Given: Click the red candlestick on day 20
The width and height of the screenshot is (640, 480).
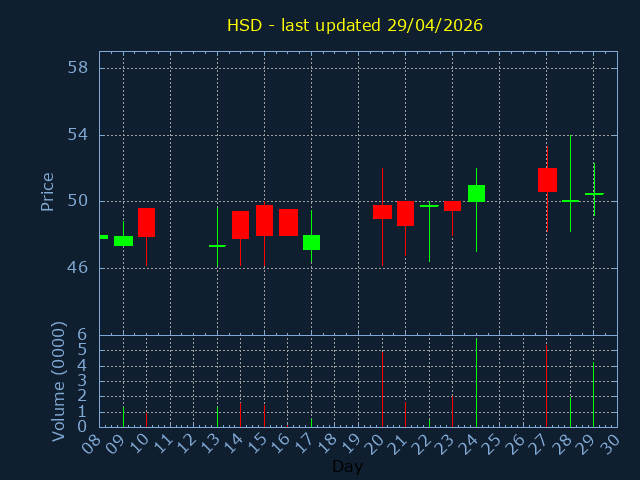Looking at the screenshot, I should (382, 212).
